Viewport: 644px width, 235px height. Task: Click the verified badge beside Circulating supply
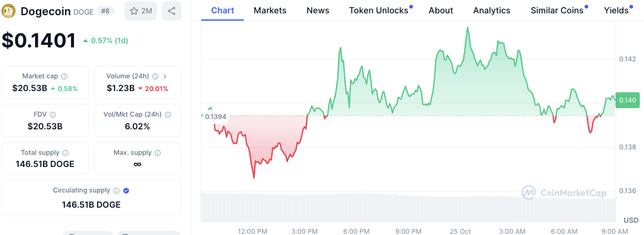(x=127, y=191)
